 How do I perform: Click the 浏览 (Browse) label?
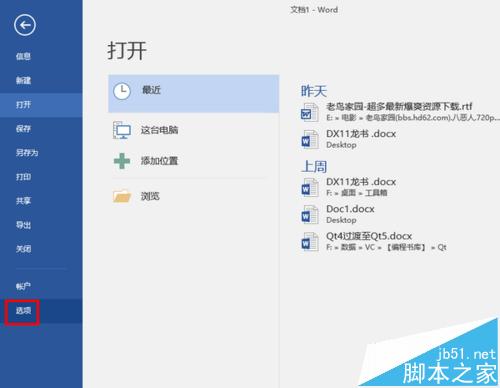click(150, 196)
